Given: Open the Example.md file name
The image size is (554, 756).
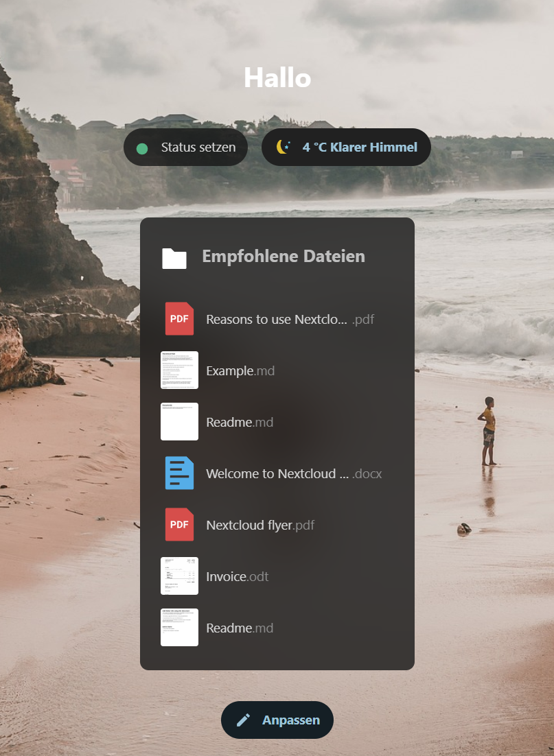Looking at the screenshot, I should (240, 371).
